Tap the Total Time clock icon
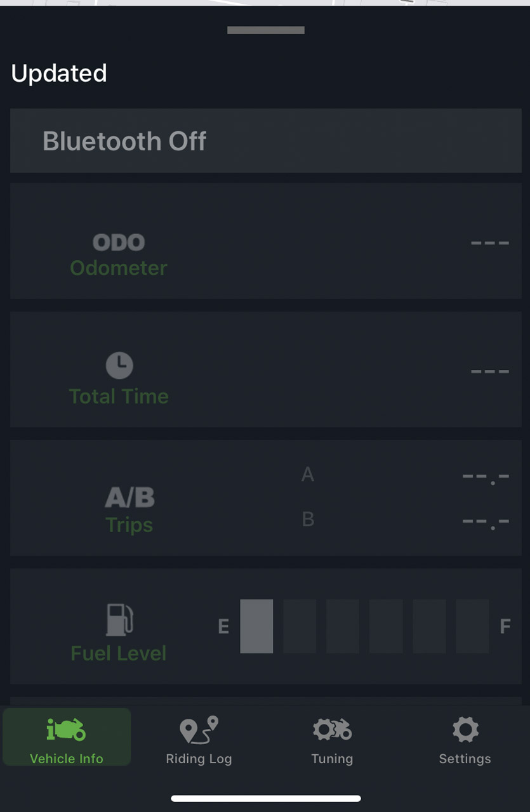This screenshot has height=812, width=530. (x=119, y=365)
